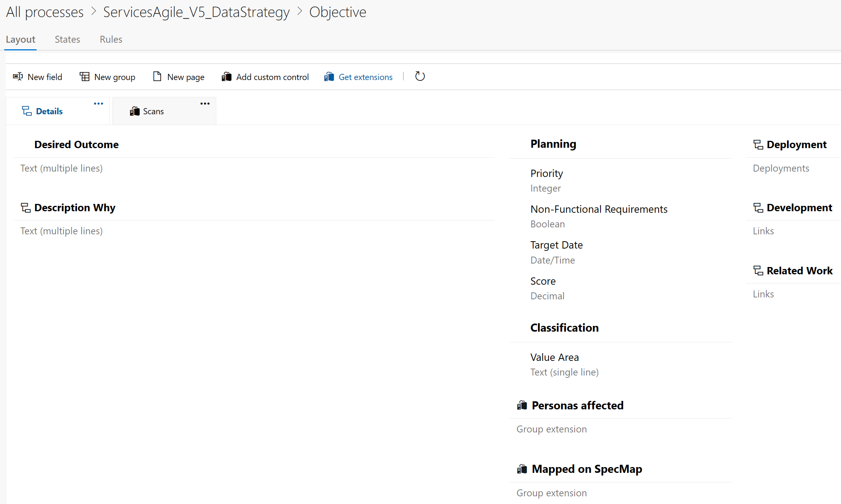This screenshot has height=504, width=841.
Task: Click the New field icon
Action: 18,77
